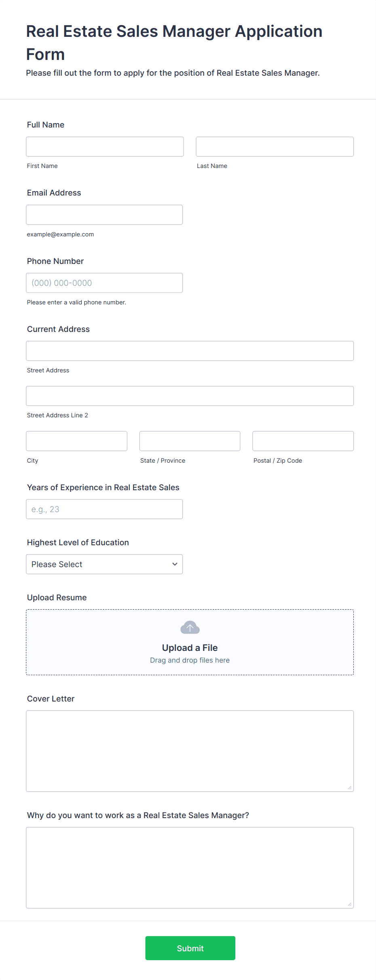This screenshot has height=980, width=376.
Task: Click inside the First Name field
Action: 105,147
